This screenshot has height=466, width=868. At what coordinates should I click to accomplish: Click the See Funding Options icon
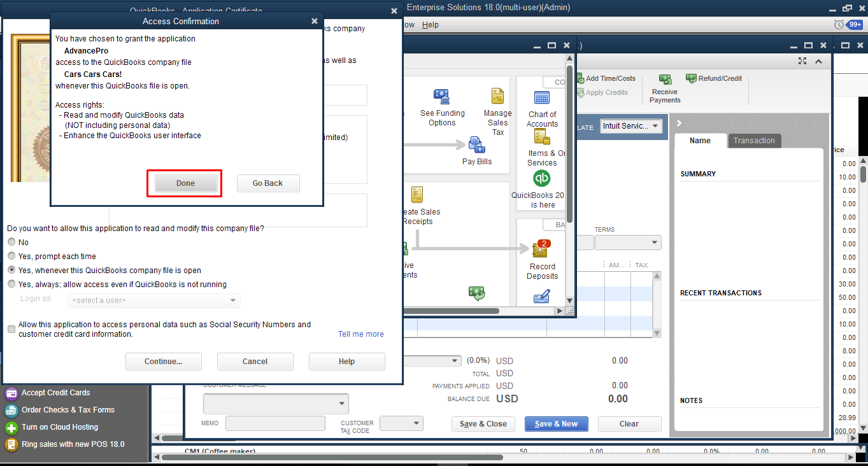442,97
